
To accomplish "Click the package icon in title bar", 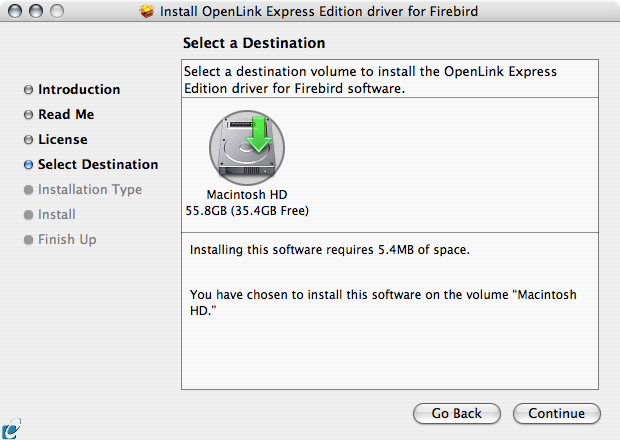I will pos(147,11).
